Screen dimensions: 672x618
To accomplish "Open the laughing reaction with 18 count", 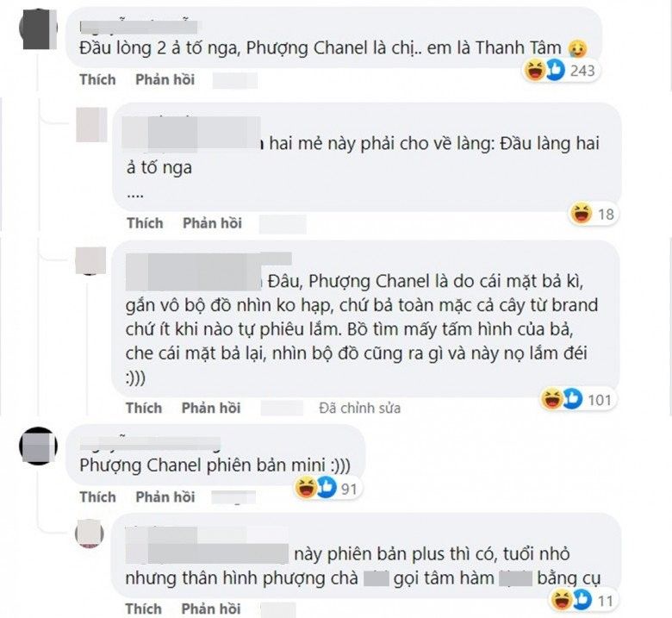I will [581, 214].
